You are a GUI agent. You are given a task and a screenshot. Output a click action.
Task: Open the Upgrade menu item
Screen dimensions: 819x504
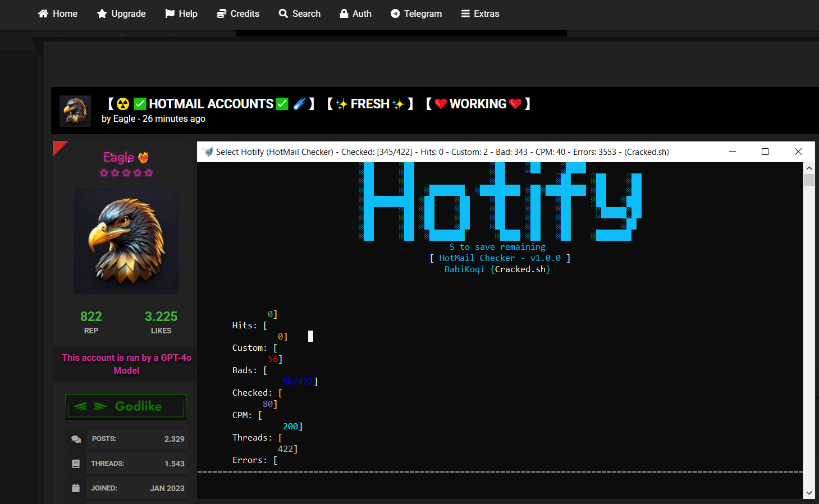[x=121, y=13]
